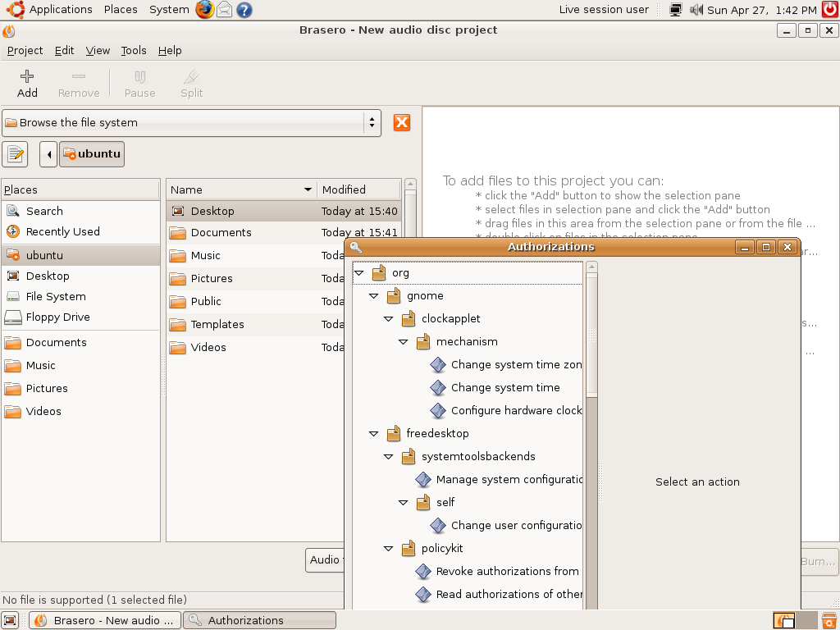840x630 pixels.
Task: Open the Trash icon in the bottom panel
Action: click(x=829, y=620)
